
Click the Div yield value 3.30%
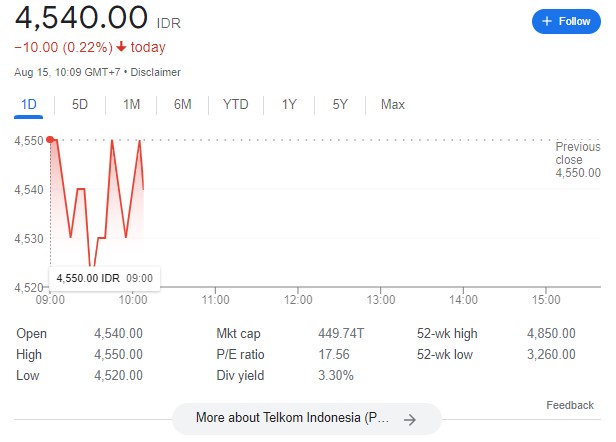click(x=337, y=375)
